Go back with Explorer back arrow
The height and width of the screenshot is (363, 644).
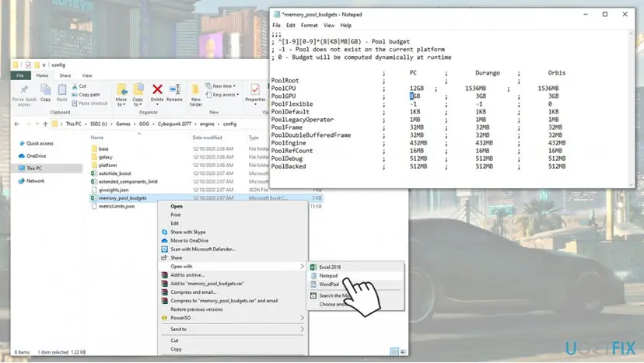[17, 124]
